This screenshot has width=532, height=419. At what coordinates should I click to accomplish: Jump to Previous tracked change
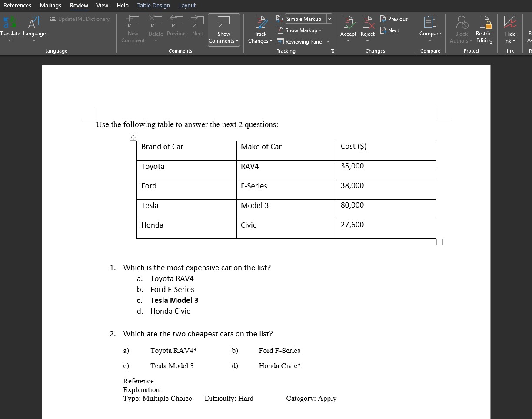[394, 19]
